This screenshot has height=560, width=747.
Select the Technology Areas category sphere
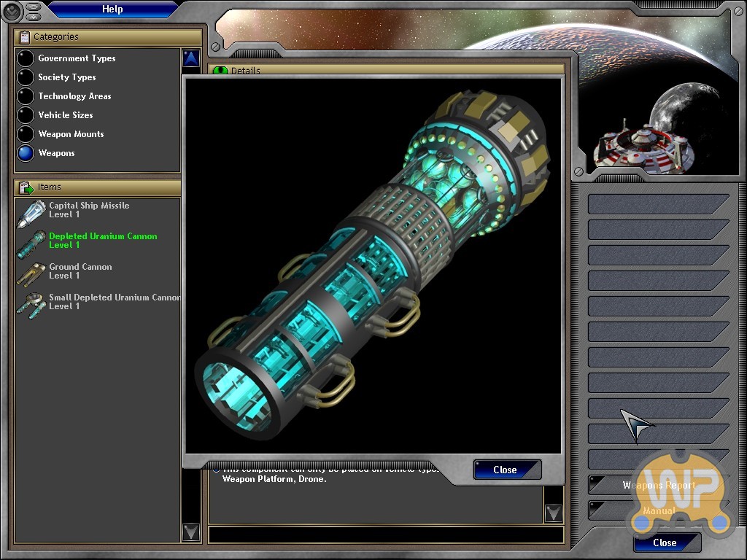click(26, 96)
